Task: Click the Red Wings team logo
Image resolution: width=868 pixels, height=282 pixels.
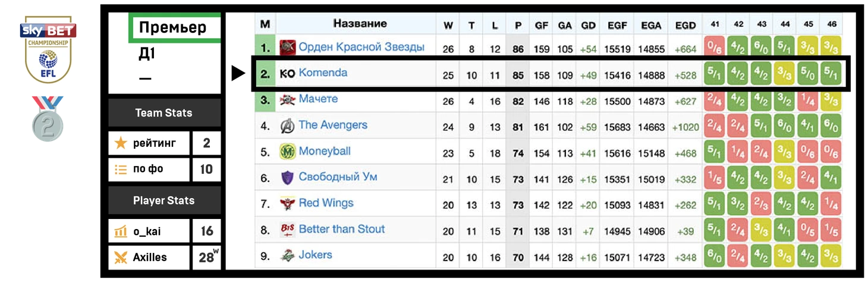Action: click(x=288, y=203)
